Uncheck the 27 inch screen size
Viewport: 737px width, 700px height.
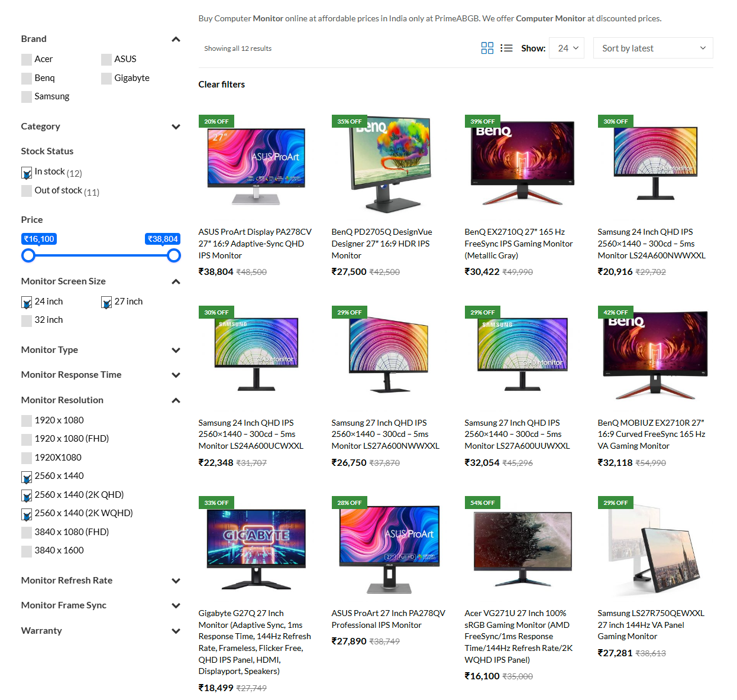106,302
